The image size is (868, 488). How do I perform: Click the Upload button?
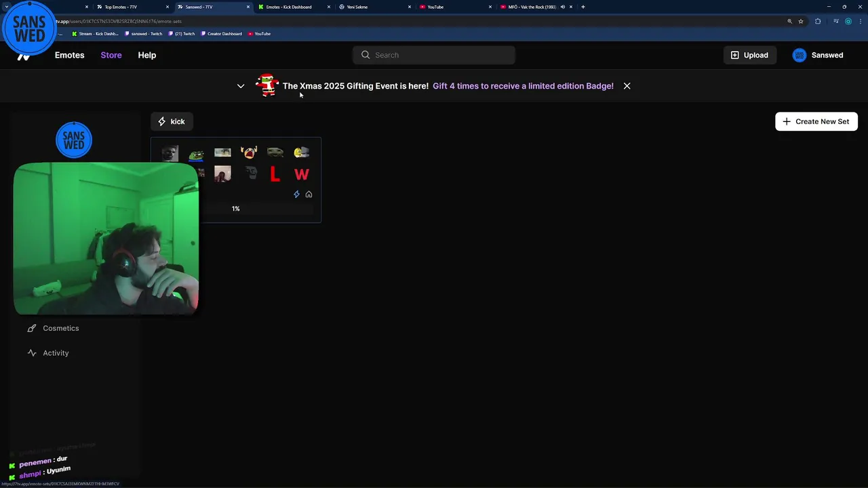tap(749, 55)
